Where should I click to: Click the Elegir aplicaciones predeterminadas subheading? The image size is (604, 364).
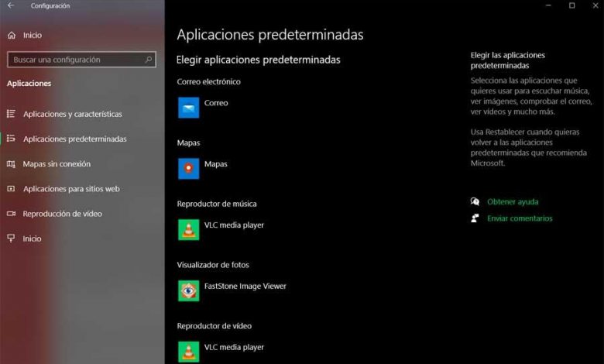(x=259, y=60)
